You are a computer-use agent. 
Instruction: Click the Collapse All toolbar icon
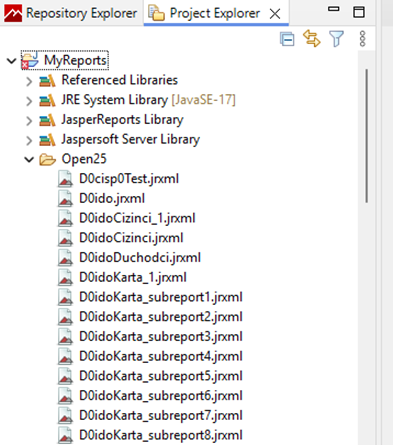[287, 39]
